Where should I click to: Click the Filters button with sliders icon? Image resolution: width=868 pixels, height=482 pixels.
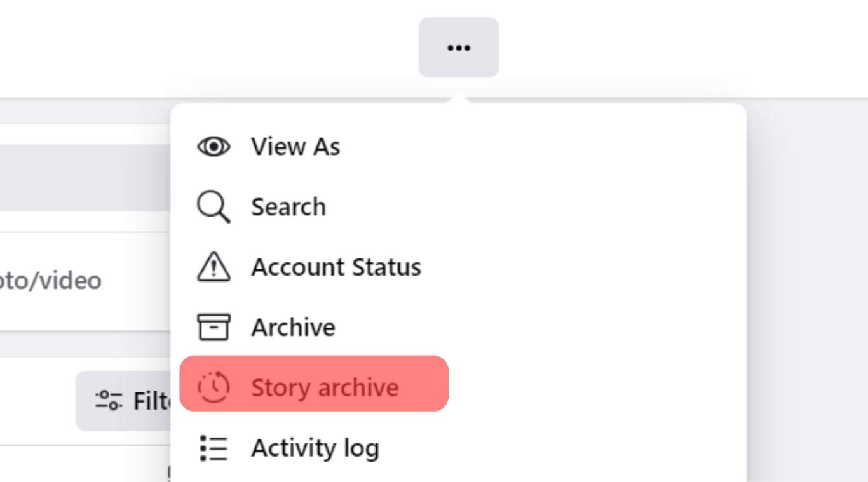coord(125,401)
